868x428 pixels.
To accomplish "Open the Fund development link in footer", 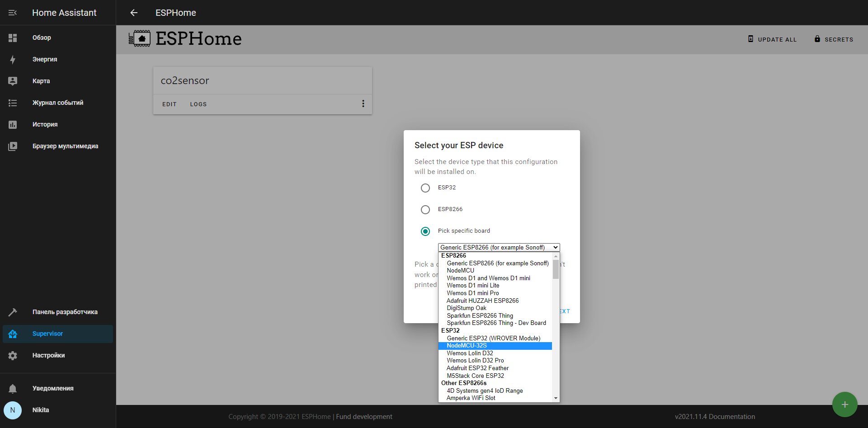I will pyautogui.click(x=364, y=417).
